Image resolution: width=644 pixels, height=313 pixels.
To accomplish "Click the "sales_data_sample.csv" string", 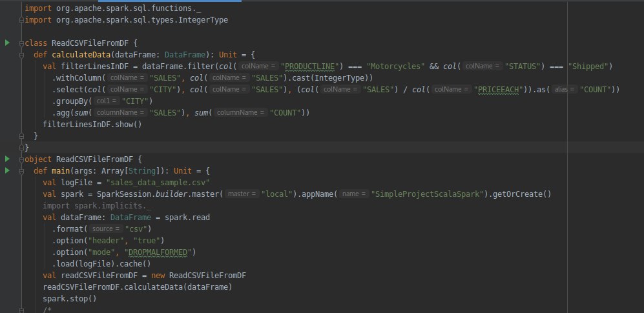I will tap(158, 182).
